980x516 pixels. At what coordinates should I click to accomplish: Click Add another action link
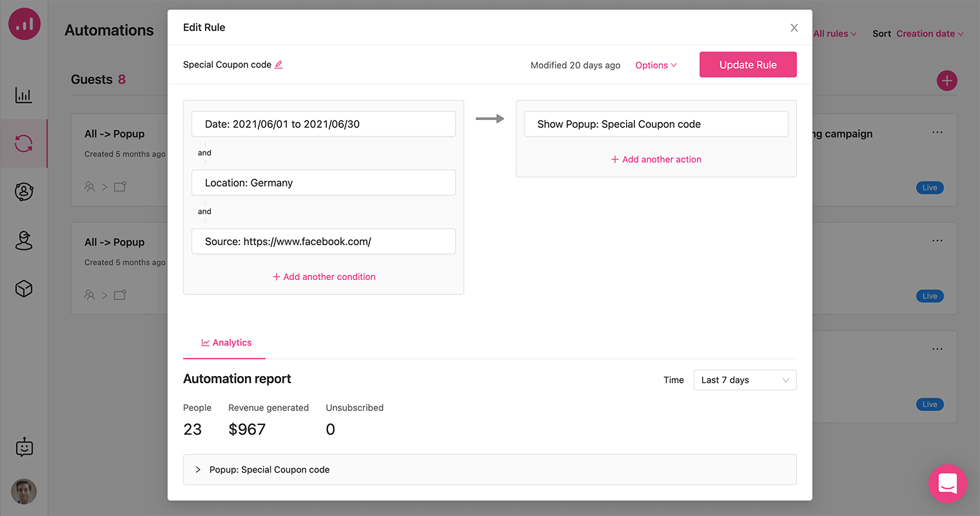point(656,159)
